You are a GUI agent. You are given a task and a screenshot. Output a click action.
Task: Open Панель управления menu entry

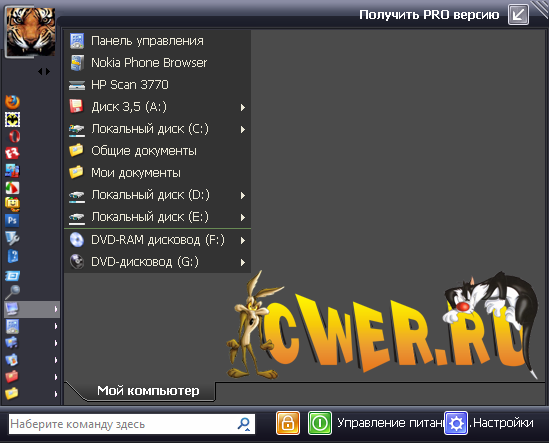click(157, 41)
